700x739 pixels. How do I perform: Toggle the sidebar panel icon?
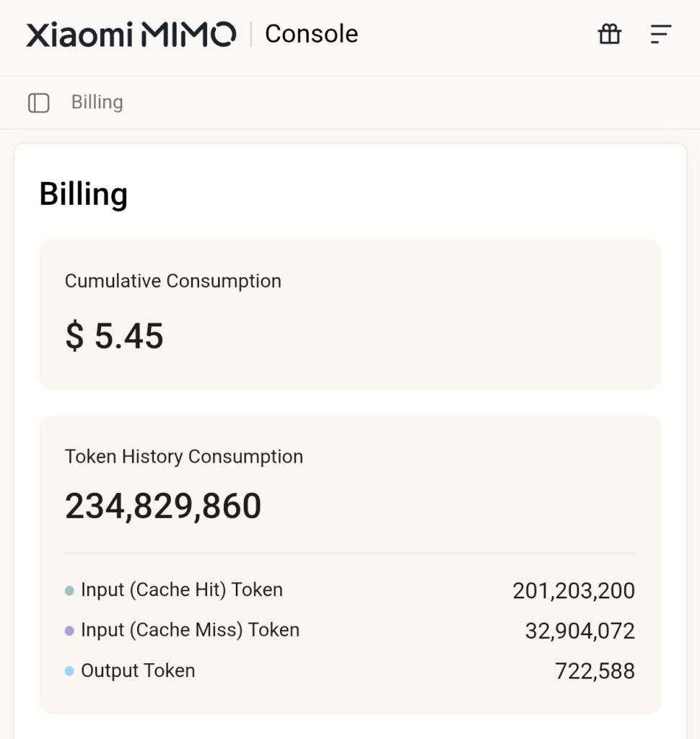click(39, 102)
